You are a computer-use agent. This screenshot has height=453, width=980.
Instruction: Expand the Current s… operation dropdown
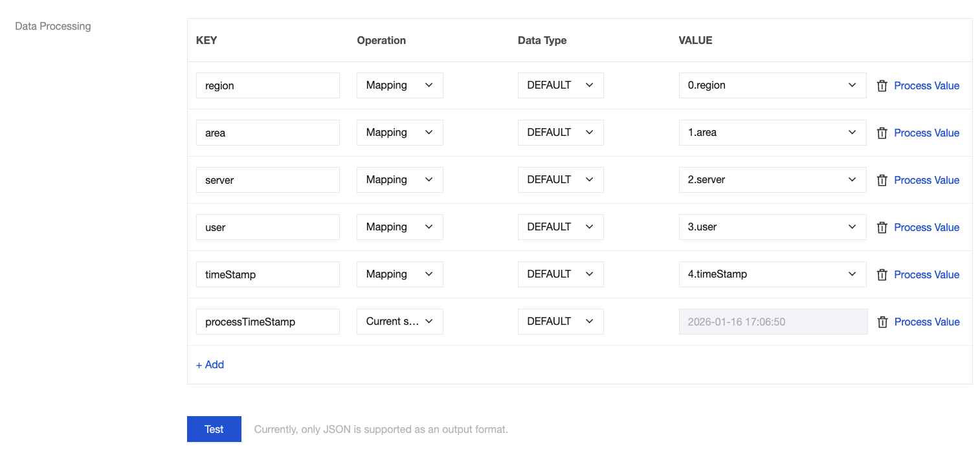[399, 322]
